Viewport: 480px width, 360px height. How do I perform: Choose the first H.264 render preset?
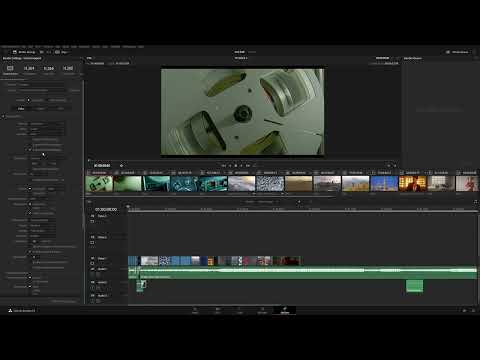pyautogui.click(x=29, y=69)
